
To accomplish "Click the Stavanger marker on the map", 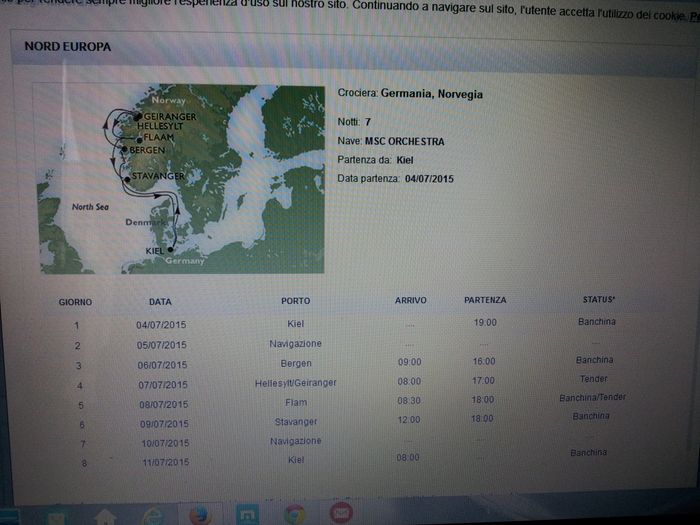I will 129,178.
